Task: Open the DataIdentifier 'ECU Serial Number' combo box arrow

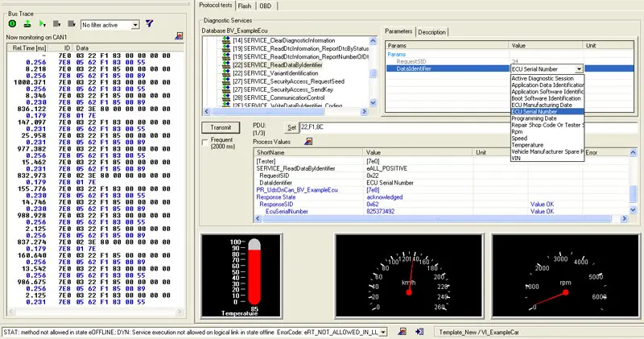Action: (x=579, y=69)
